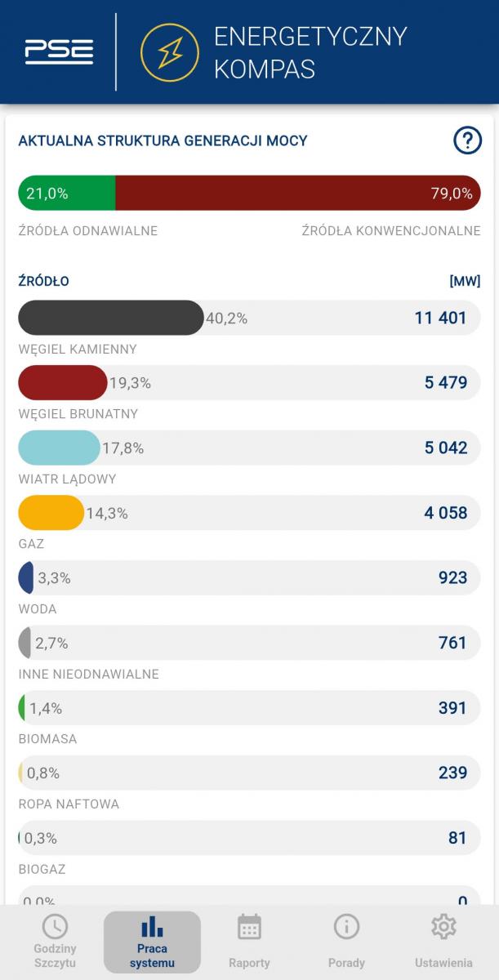Tap the PSE logo in header
The image size is (499, 980).
59,52
